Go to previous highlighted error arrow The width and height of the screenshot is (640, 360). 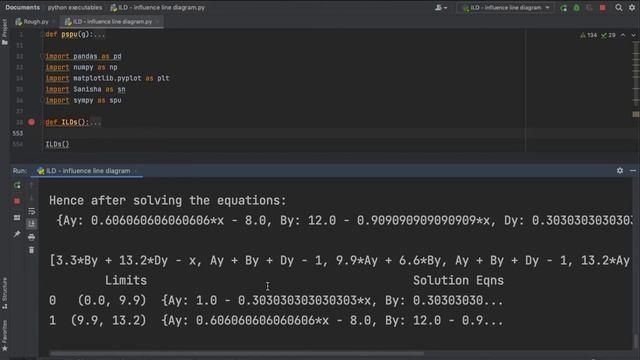pyautogui.click(x=623, y=35)
